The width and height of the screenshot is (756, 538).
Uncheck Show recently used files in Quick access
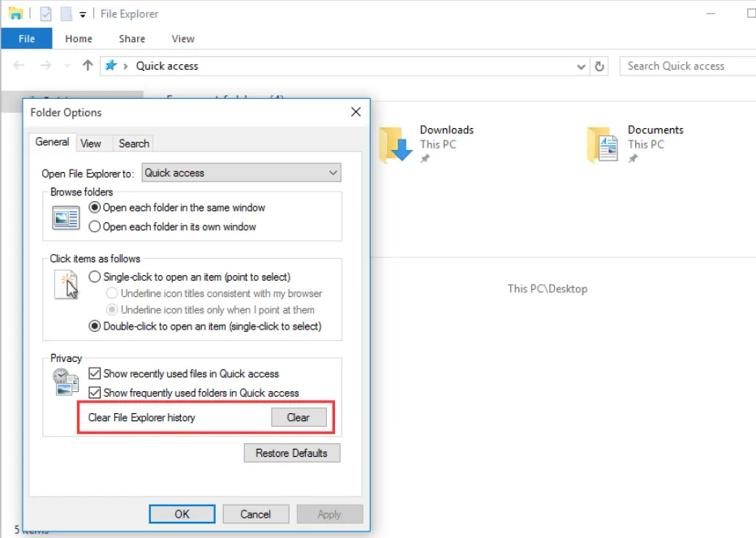point(95,374)
